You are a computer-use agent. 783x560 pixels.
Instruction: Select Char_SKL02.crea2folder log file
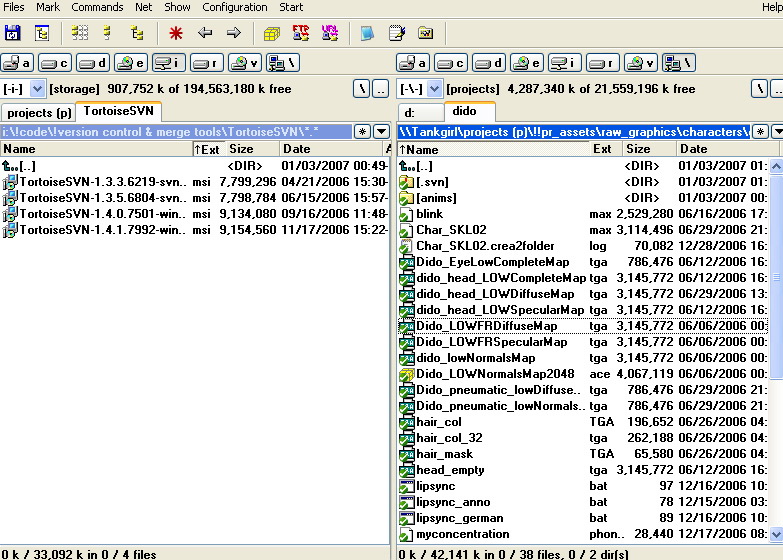pyautogui.click(x=583, y=246)
